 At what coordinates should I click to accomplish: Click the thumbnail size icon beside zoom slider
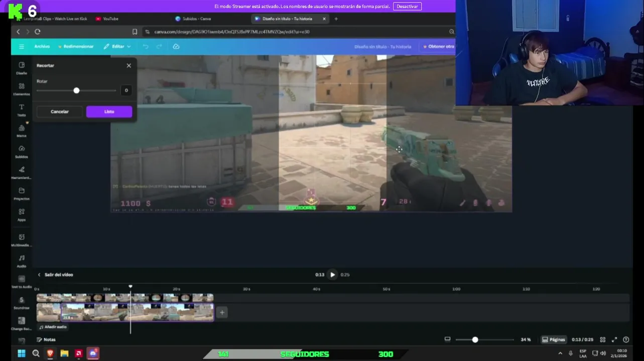(447, 339)
